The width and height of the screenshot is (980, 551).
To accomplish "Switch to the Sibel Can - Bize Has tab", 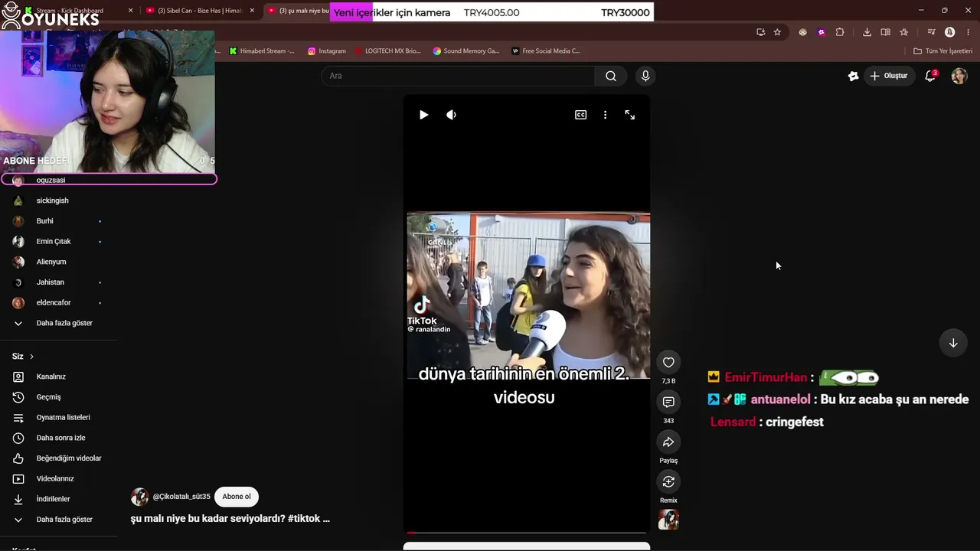I will click(198, 11).
